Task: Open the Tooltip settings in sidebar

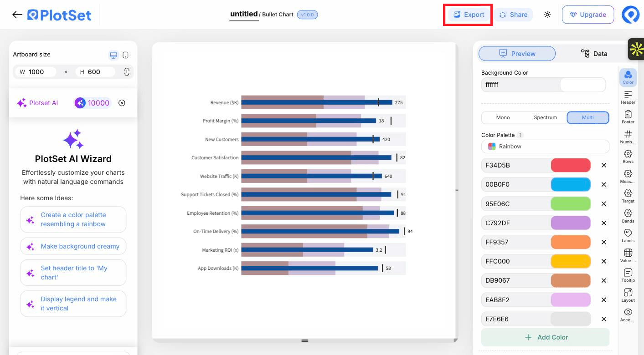Action: [628, 275]
